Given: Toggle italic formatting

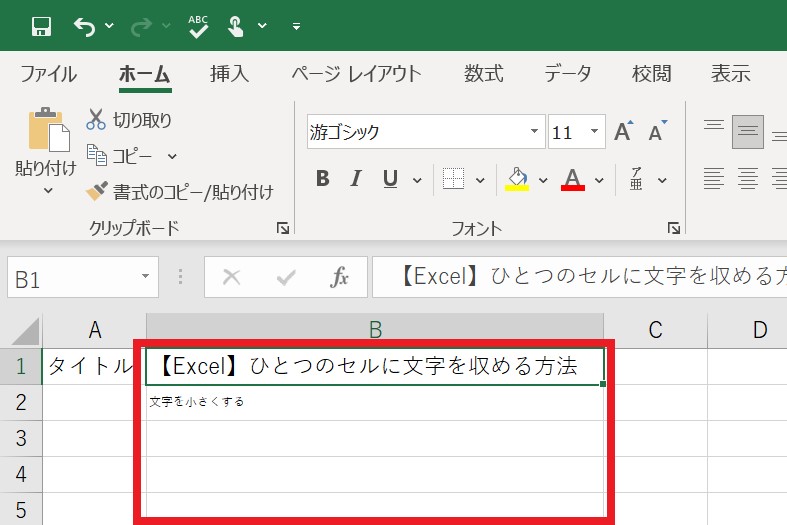Looking at the screenshot, I should pyautogui.click(x=356, y=179).
